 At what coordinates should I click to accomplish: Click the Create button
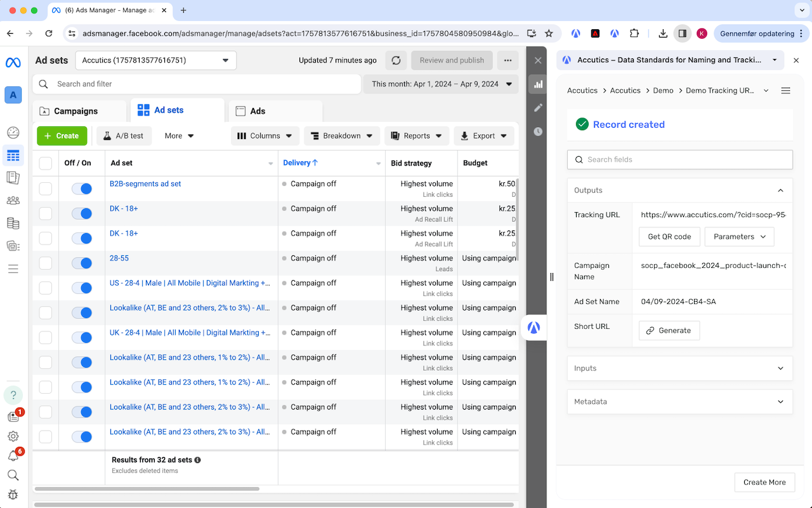click(62, 136)
